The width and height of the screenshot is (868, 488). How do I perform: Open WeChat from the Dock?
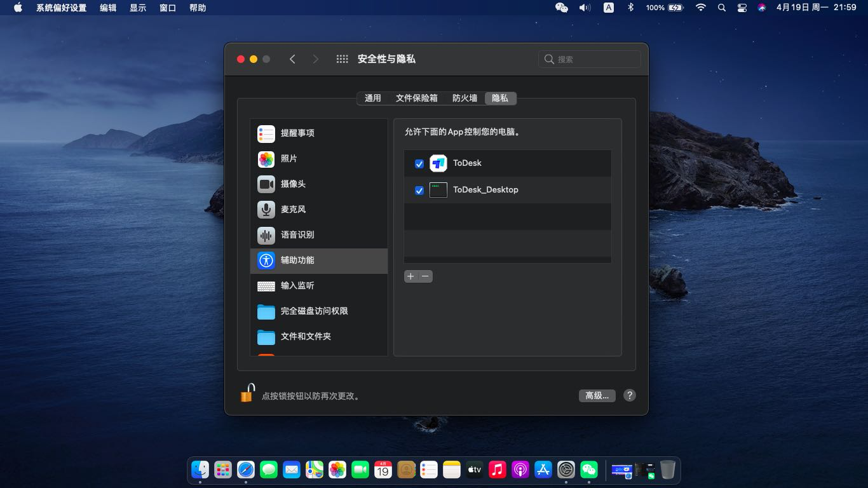589,470
